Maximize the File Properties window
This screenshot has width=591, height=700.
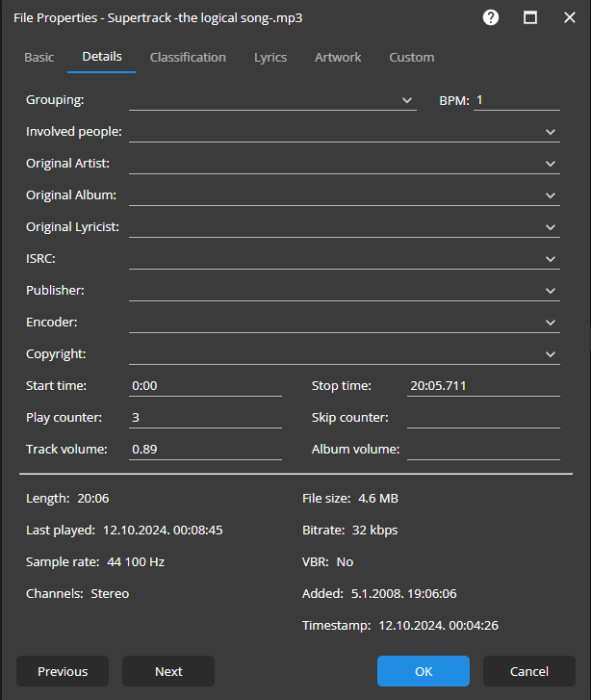530,17
